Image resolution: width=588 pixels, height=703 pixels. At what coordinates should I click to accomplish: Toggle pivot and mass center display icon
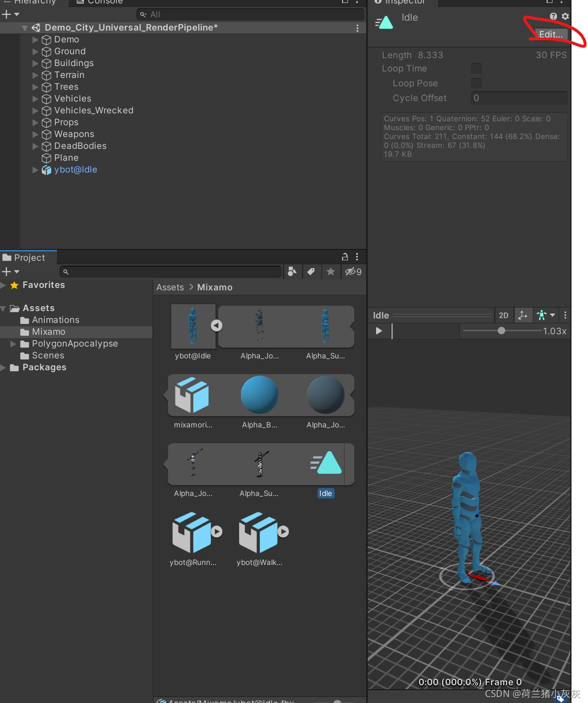click(523, 315)
